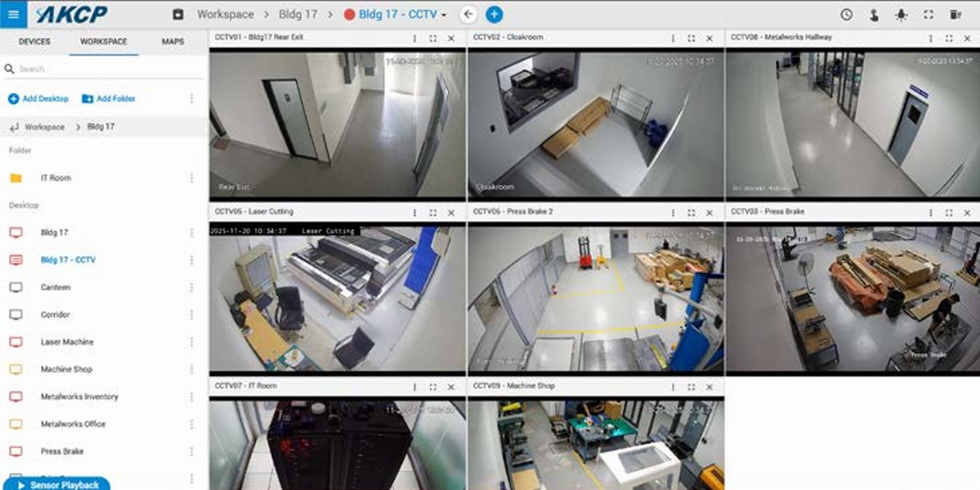The height and width of the screenshot is (490, 980).
Task: Click the back arrow button in breadcrumb bar
Action: point(469,14)
